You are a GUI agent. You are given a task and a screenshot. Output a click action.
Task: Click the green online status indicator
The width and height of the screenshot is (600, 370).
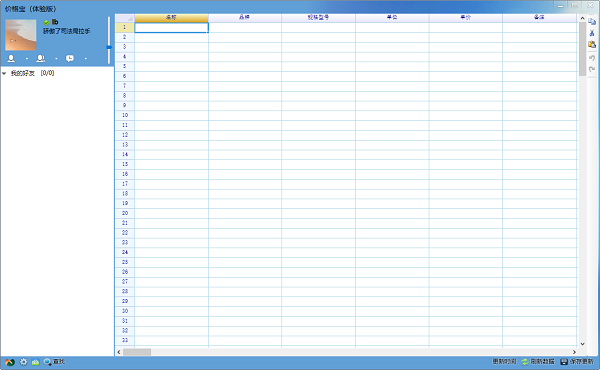tap(46, 23)
